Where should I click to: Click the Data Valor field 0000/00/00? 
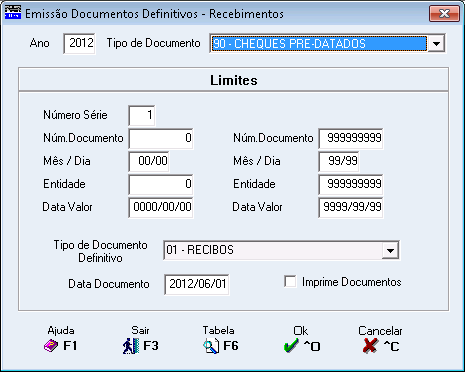tap(161, 207)
